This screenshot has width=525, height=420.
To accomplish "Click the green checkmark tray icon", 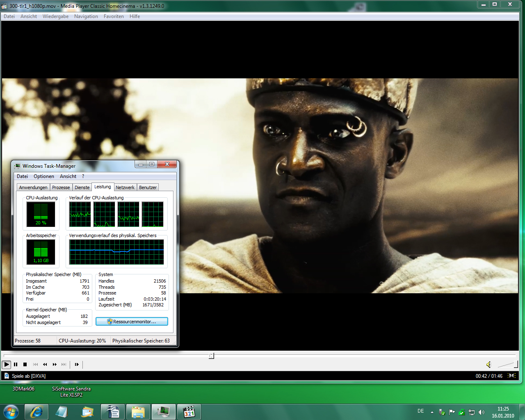I will click(x=461, y=412).
